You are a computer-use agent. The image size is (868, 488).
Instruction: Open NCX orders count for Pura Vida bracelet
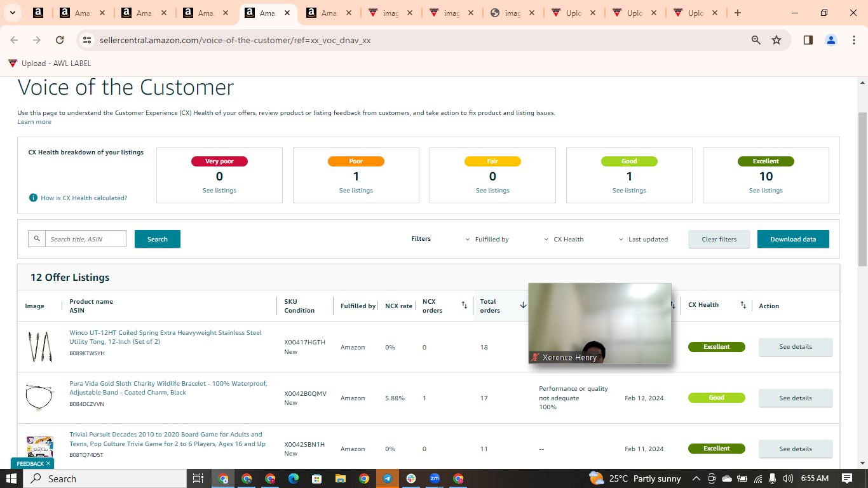pos(424,398)
